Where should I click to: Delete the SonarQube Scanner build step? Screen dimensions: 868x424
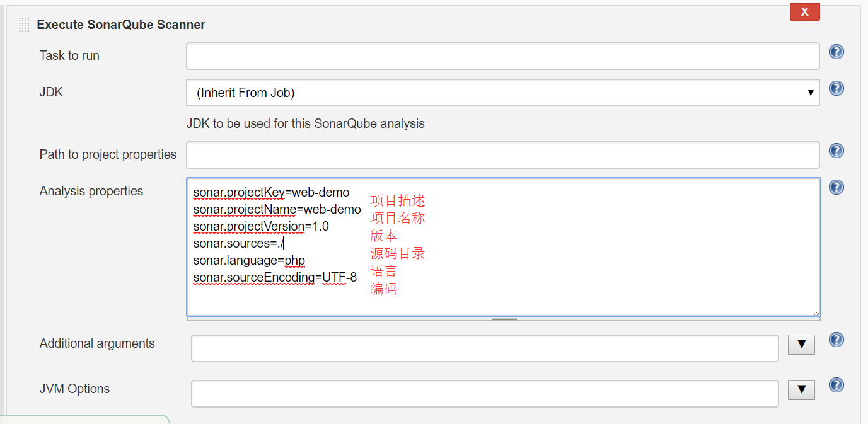coord(804,12)
